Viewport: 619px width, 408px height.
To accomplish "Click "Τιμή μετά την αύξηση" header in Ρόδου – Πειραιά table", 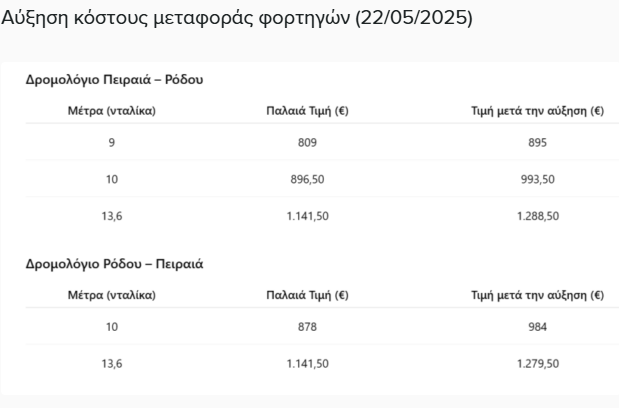I will tap(538, 294).
